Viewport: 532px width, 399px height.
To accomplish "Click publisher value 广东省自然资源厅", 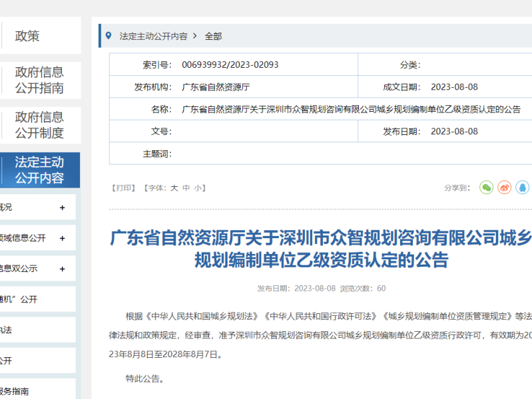I will [216, 87].
